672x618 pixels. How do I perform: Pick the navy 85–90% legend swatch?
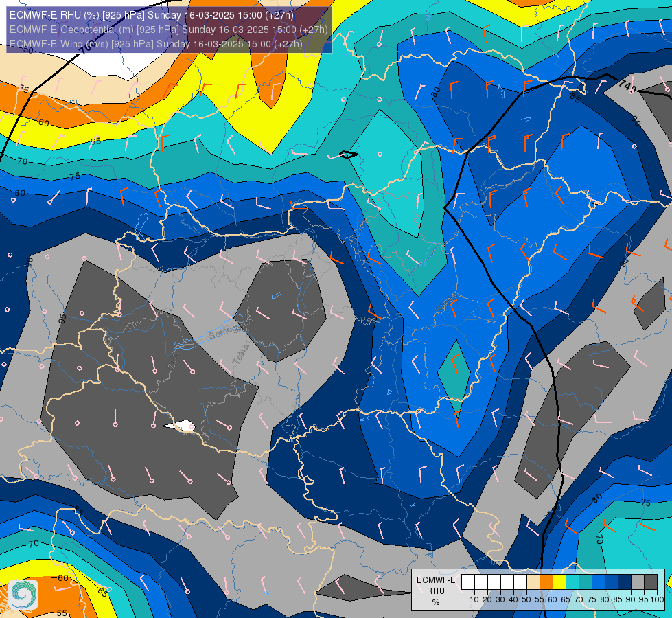coord(625,582)
